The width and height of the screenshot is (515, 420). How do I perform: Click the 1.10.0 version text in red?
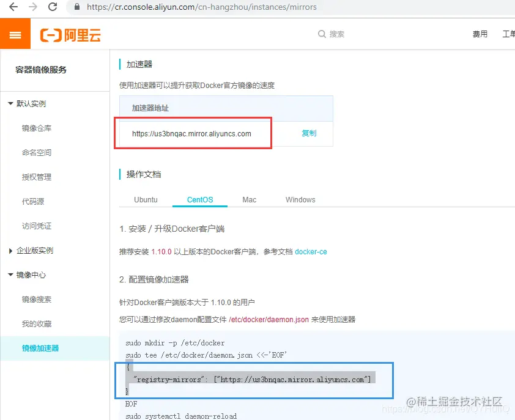(161, 251)
